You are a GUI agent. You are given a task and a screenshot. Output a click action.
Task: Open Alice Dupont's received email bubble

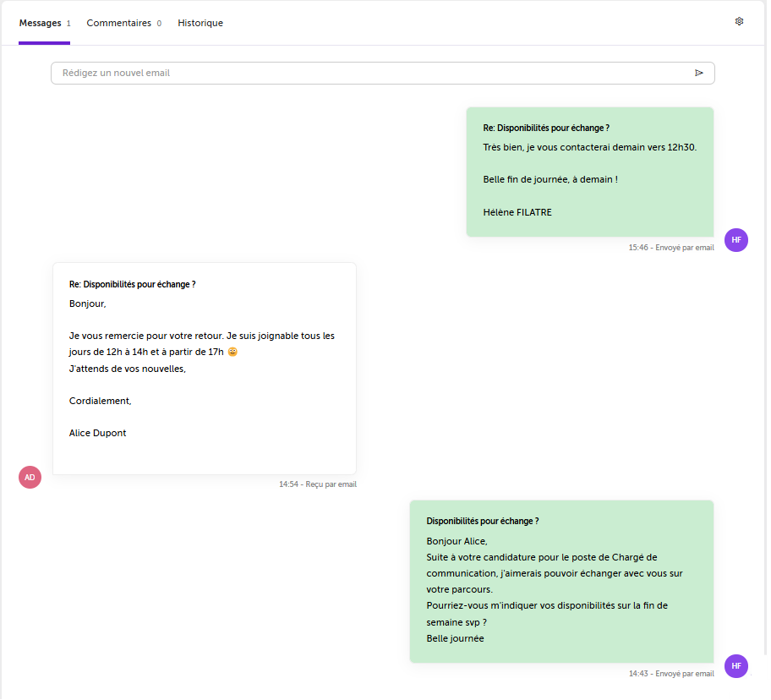coord(205,369)
